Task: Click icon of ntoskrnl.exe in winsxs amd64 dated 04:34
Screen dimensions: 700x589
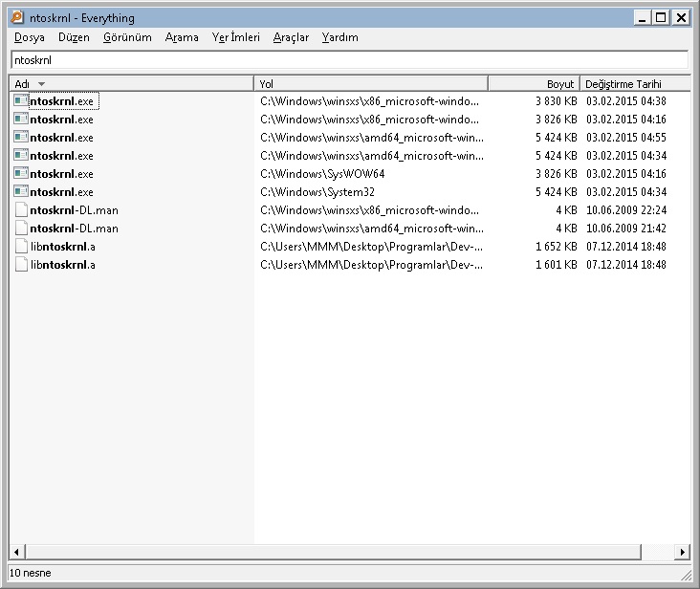Action: click(20, 156)
